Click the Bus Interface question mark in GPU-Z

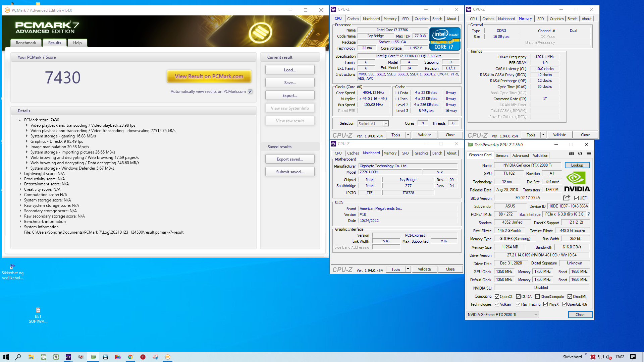588,214
